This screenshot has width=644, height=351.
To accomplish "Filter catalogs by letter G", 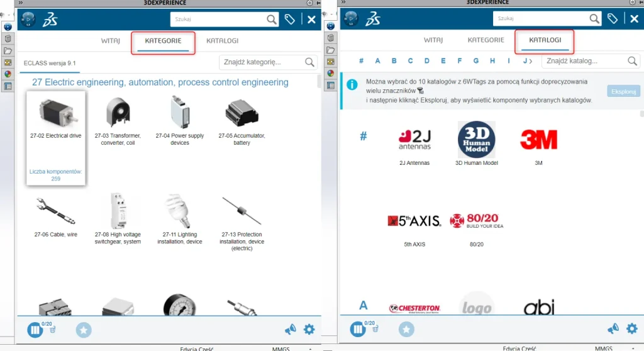I will point(476,61).
